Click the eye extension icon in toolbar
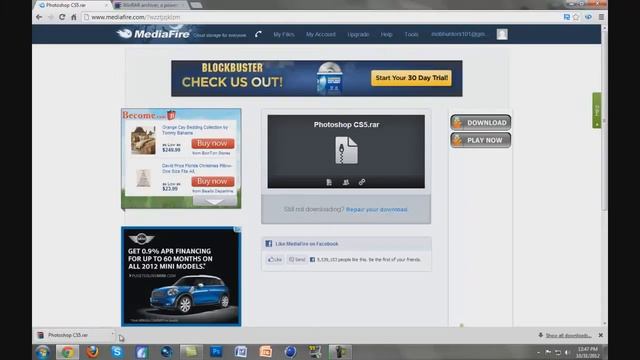 click(x=588, y=17)
